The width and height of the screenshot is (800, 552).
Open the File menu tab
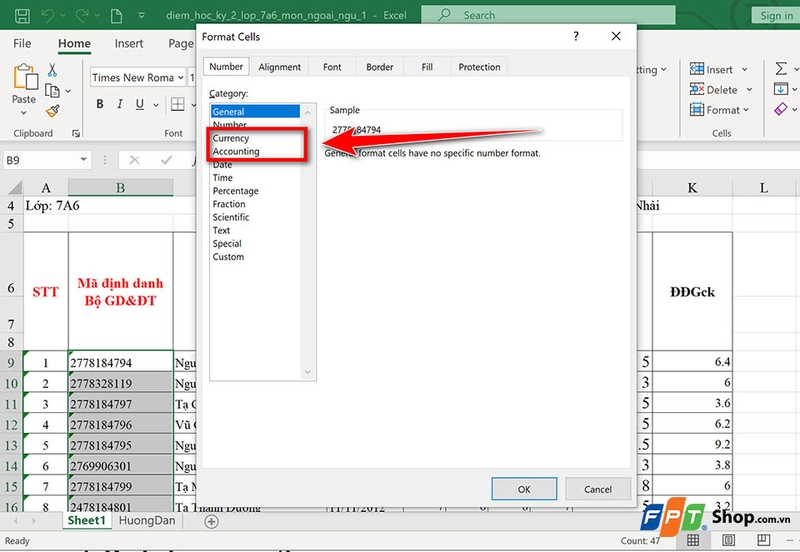(22, 43)
